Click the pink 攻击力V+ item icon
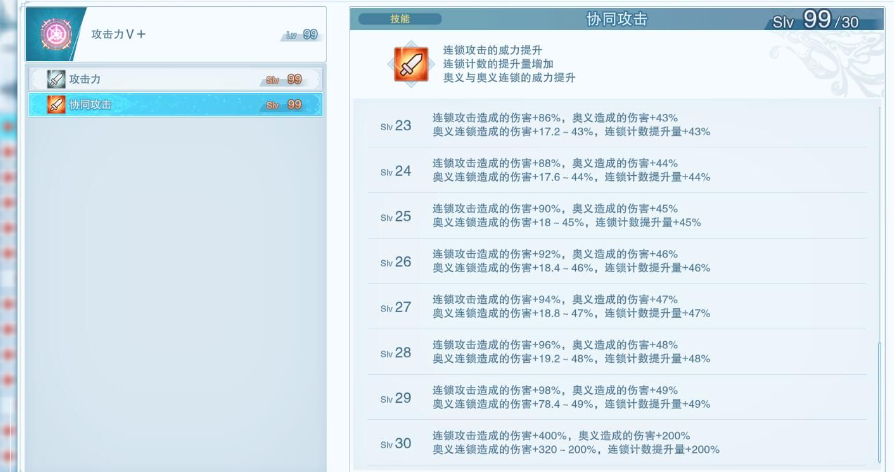Image resolution: width=894 pixels, height=472 pixels. pos(55,34)
